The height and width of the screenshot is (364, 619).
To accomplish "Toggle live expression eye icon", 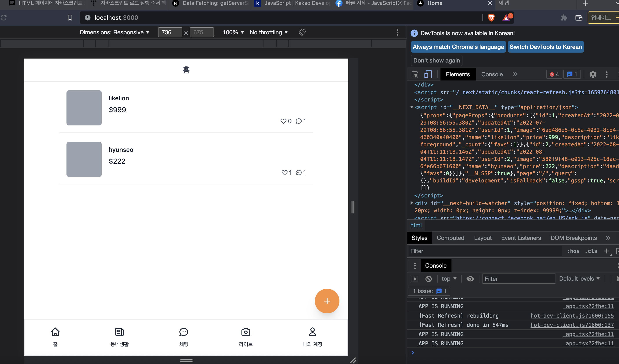I will [x=470, y=279].
